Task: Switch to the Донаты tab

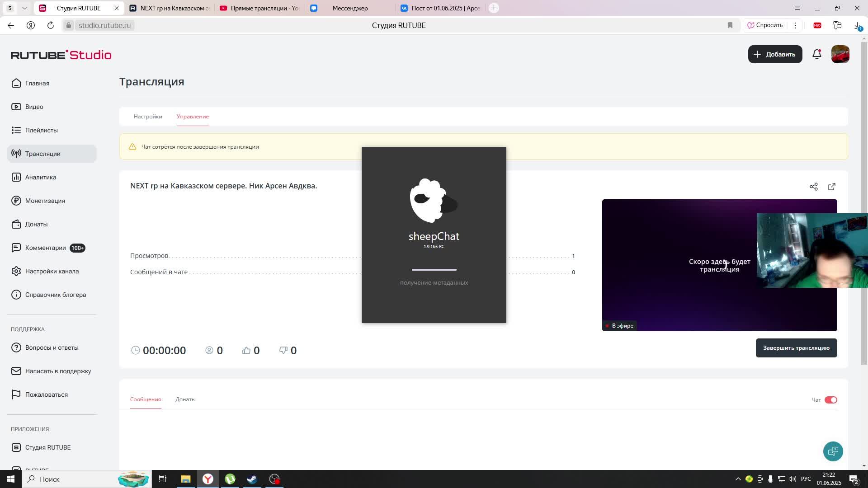Action: tap(185, 399)
